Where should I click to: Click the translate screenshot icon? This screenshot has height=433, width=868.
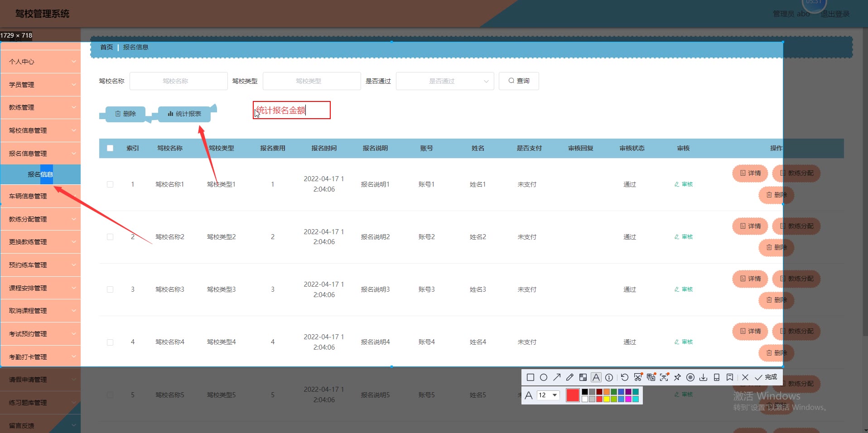(x=651, y=377)
